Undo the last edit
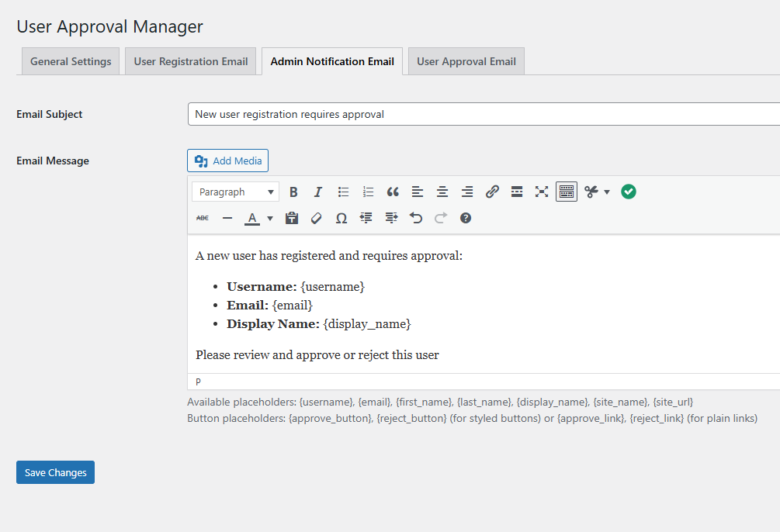Image resolution: width=780 pixels, height=532 pixels. click(416, 218)
